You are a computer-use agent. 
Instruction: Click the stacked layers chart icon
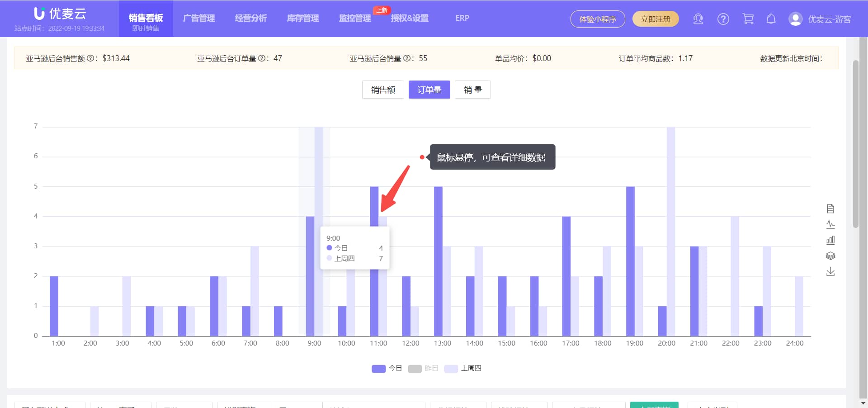tap(830, 256)
